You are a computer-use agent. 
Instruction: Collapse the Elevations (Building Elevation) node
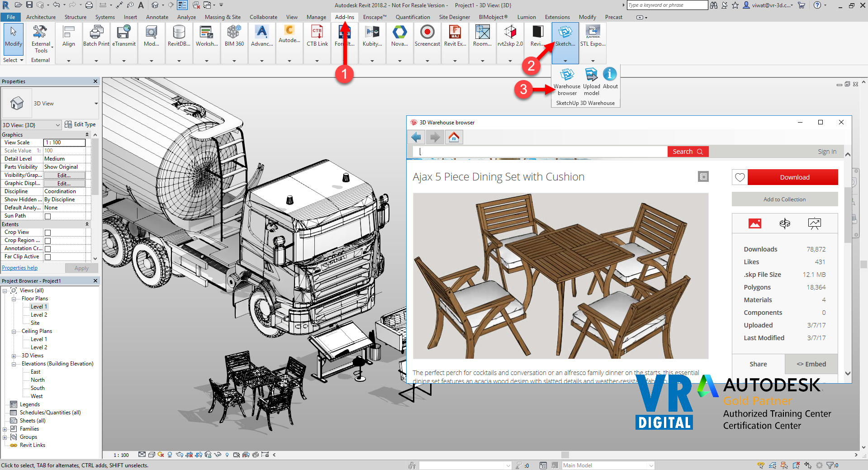tap(14, 364)
